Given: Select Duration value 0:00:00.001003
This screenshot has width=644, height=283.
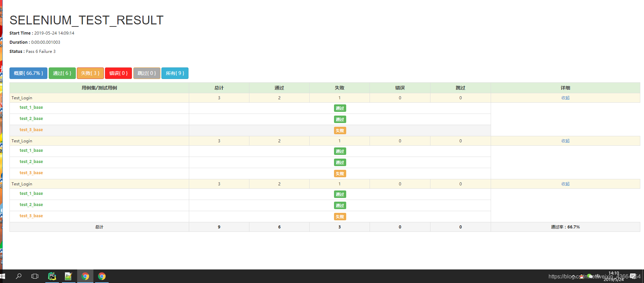Looking at the screenshot, I should tap(46, 42).
